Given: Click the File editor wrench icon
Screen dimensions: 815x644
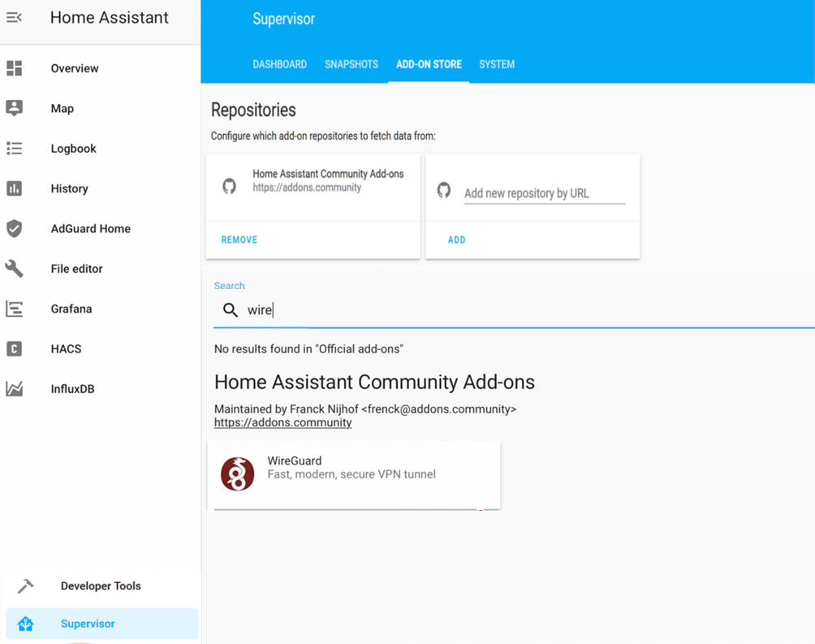Looking at the screenshot, I should tap(15, 269).
